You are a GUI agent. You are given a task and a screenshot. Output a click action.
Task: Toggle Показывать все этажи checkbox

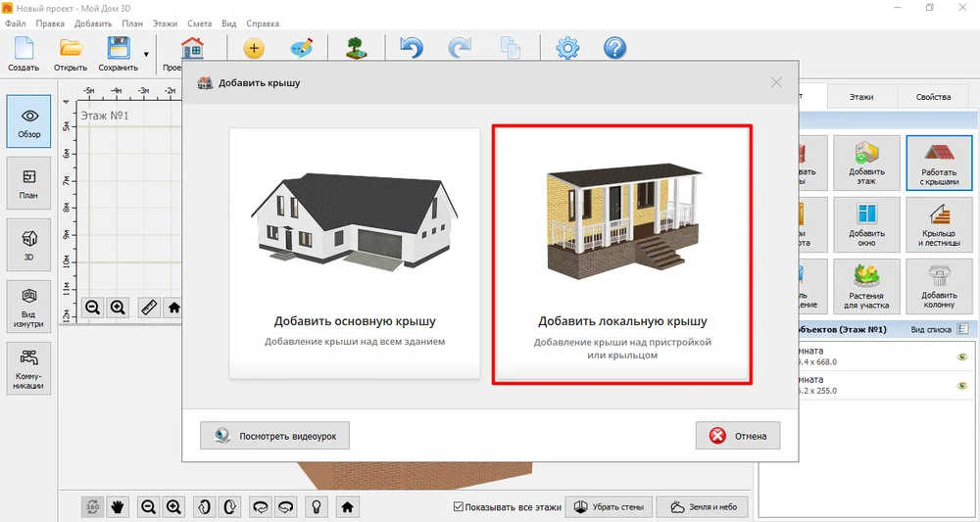click(x=458, y=507)
